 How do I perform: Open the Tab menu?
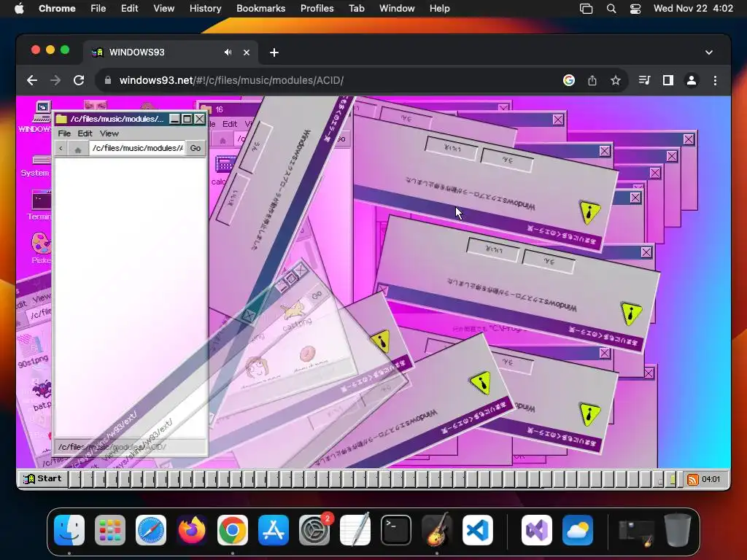(356, 8)
